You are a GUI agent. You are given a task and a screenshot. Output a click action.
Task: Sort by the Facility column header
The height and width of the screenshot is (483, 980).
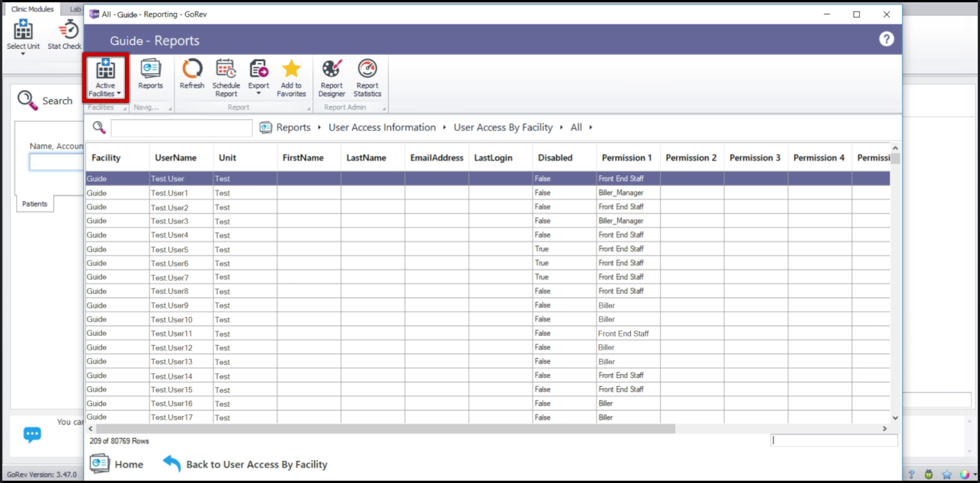point(117,158)
